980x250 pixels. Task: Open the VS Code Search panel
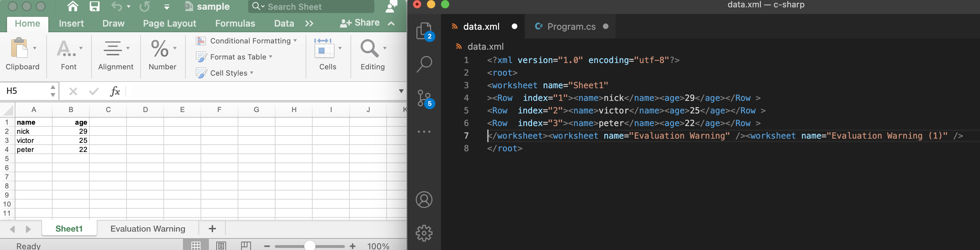pyautogui.click(x=424, y=64)
